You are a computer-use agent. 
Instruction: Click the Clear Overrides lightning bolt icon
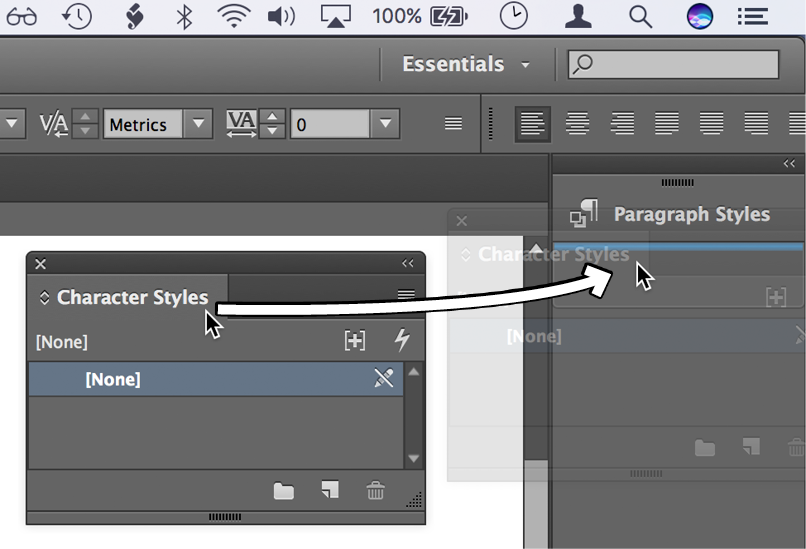402,341
